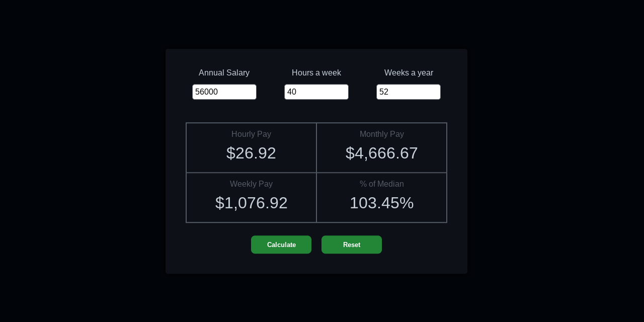The width and height of the screenshot is (644, 322).
Task: Select the 103.45% median result
Action: [381, 203]
